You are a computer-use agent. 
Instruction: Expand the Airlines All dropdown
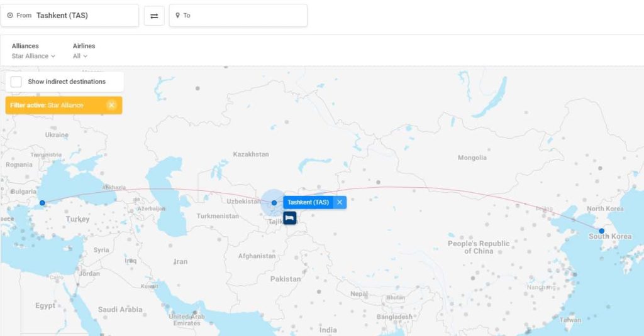point(80,56)
